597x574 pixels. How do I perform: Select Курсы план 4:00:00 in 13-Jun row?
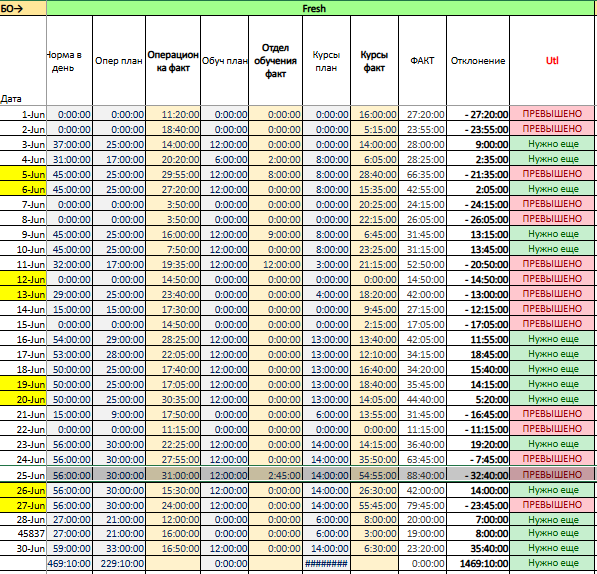(x=326, y=294)
